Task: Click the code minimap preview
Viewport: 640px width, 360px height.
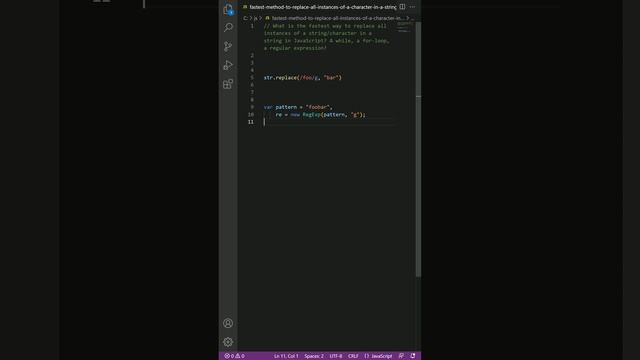Action: (x=405, y=28)
